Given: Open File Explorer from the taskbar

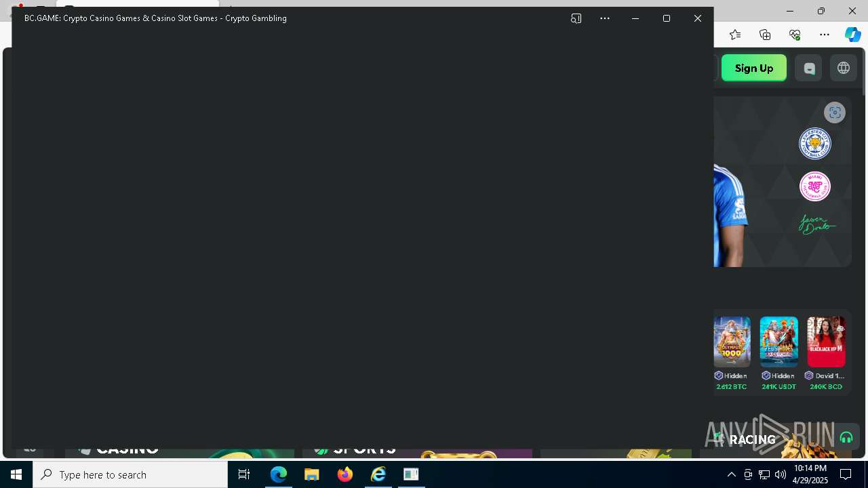Looking at the screenshot, I should point(312,474).
